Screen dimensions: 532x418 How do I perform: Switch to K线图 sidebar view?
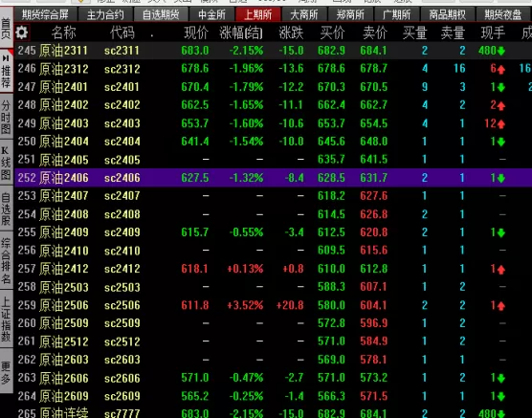[6, 163]
